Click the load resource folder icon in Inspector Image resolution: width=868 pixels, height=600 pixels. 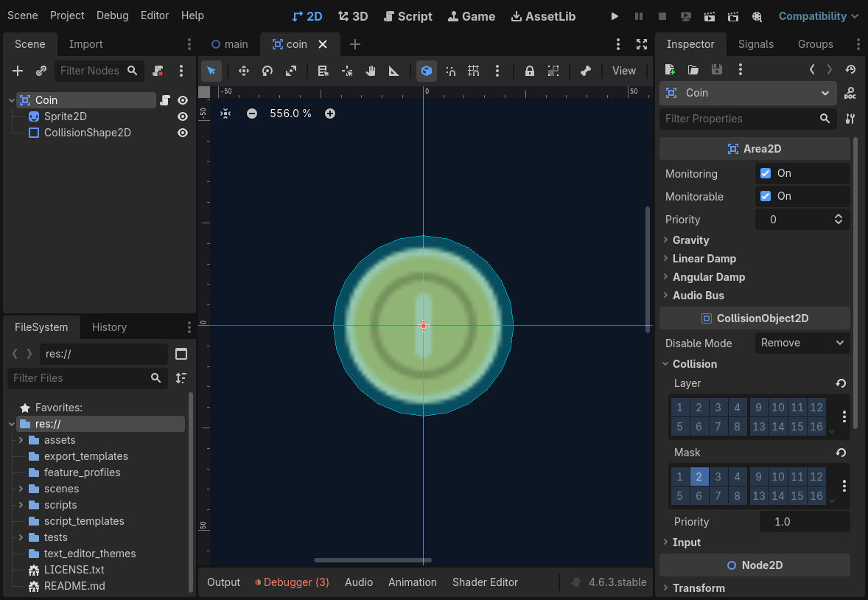pos(693,69)
